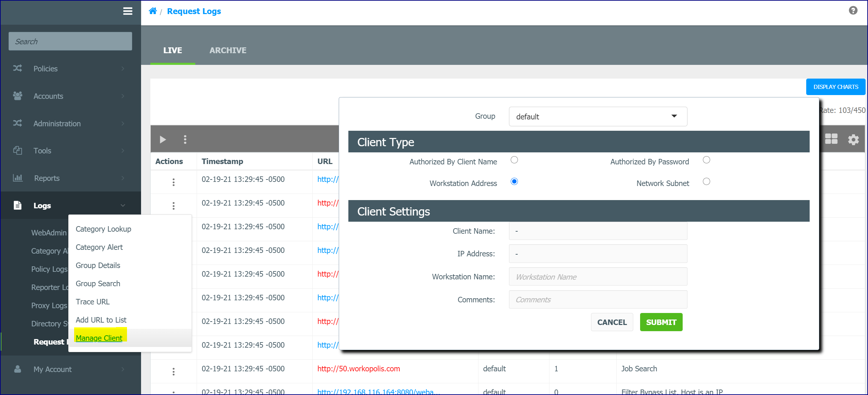
Task: Open Proxy Logs in sidebar submenu
Action: pyautogui.click(x=49, y=305)
